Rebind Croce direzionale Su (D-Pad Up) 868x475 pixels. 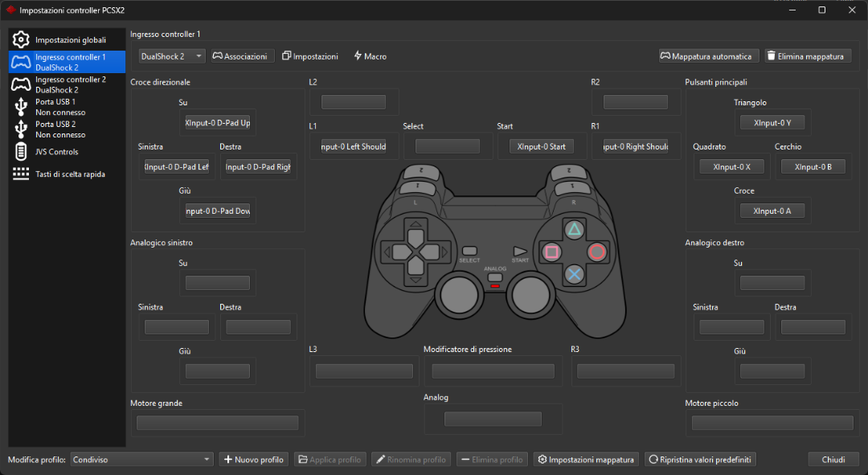218,123
